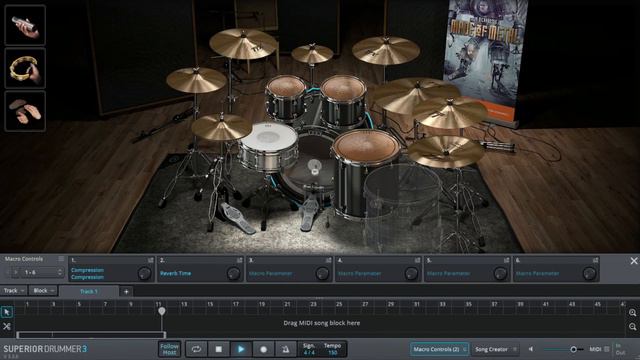Click the Tempo field
The height and width of the screenshot is (360, 640).
click(333, 349)
